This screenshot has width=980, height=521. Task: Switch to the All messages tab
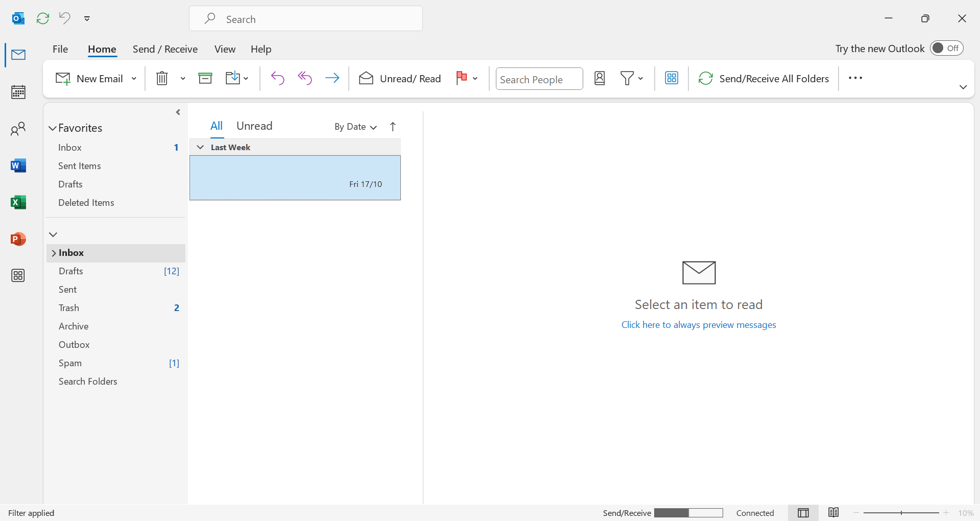[x=217, y=126]
